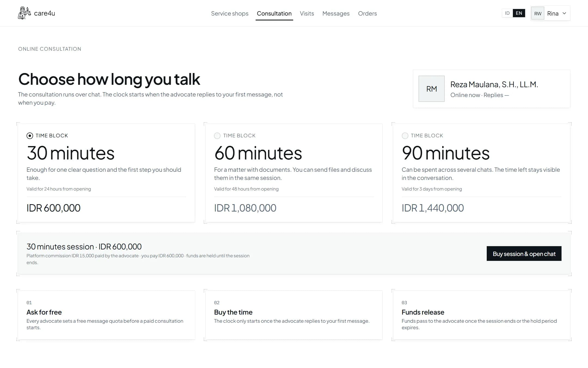The height and width of the screenshot is (368, 588).
Task: Click the care4u scales-of-justice logo icon
Action: 24,13
